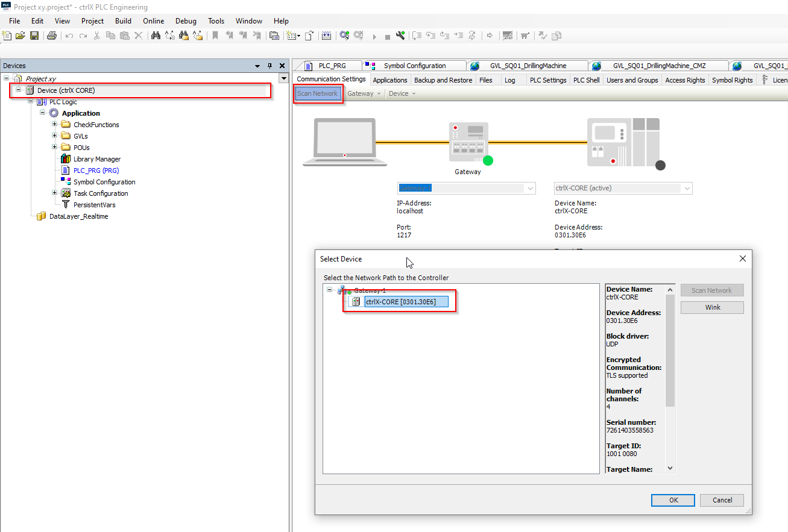Image resolution: width=788 pixels, height=532 pixels.
Task: Save the project with the floppy icon
Action: point(34,36)
